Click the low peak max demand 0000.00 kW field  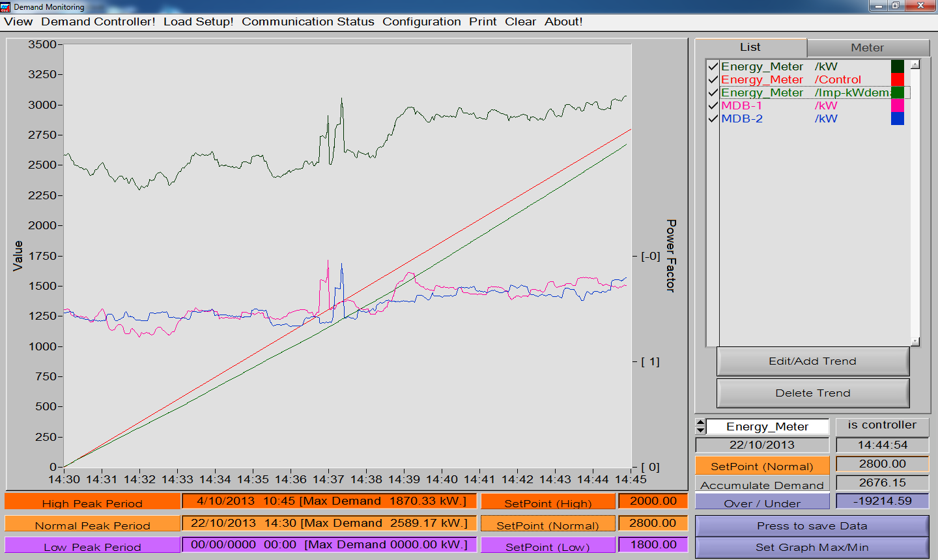point(329,545)
